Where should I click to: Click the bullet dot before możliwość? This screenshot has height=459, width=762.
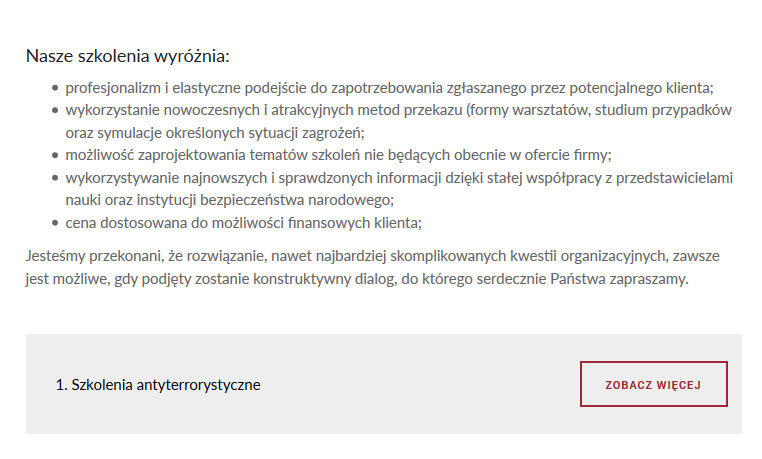pyautogui.click(x=54, y=155)
